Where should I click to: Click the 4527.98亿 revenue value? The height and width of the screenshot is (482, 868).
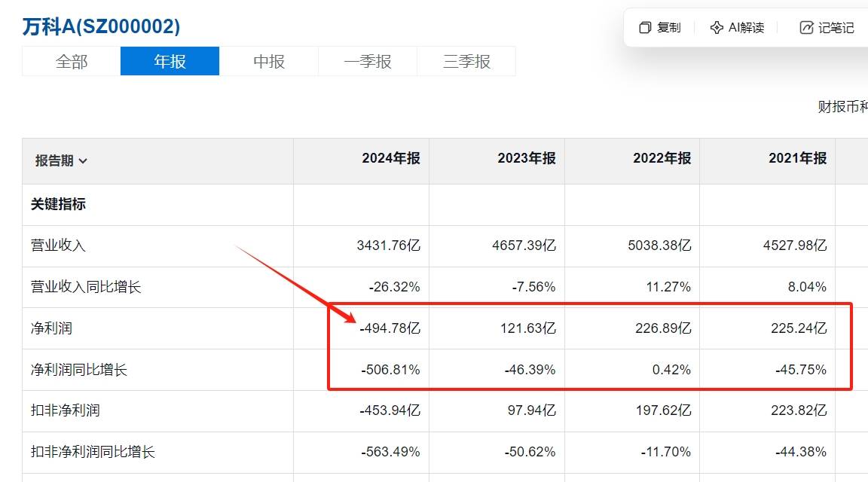coord(795,246)
